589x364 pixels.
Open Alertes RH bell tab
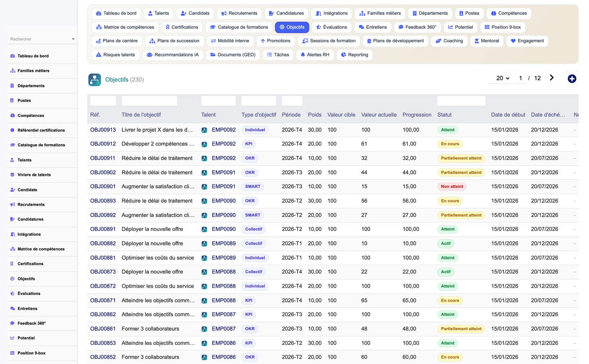tap(315, 55)
